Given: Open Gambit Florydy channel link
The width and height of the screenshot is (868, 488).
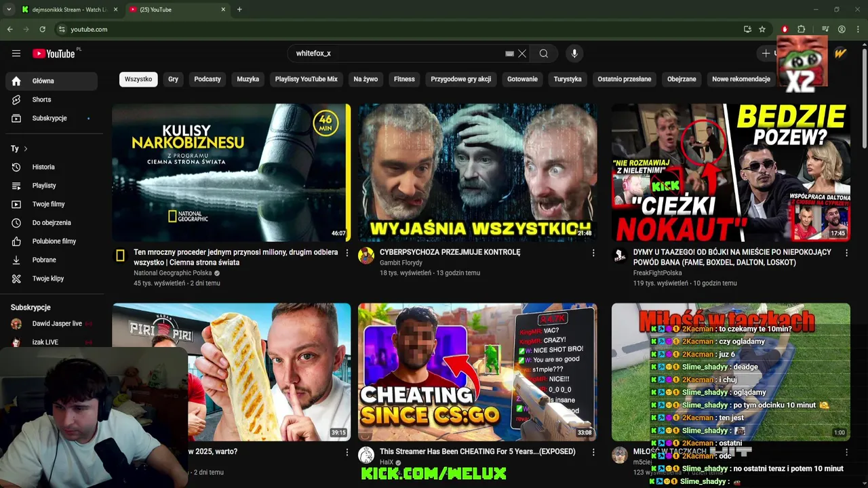Looking at the screenshot, I should pos(401,262).
